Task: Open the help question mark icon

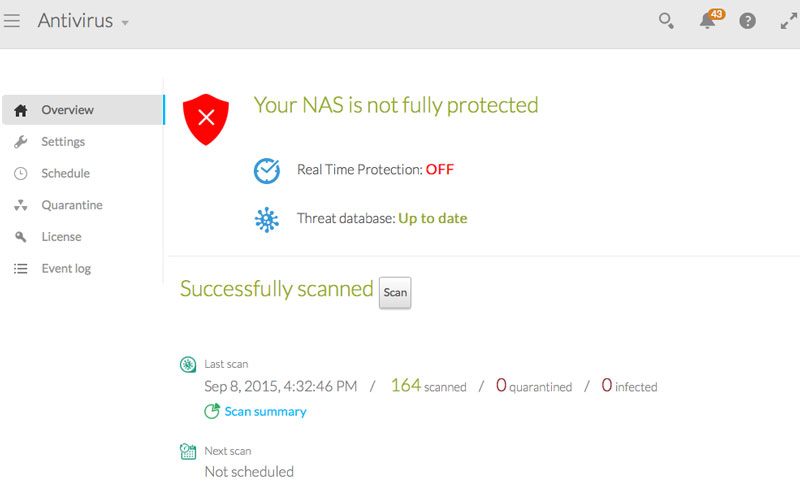Action: [x=747, y=21]
